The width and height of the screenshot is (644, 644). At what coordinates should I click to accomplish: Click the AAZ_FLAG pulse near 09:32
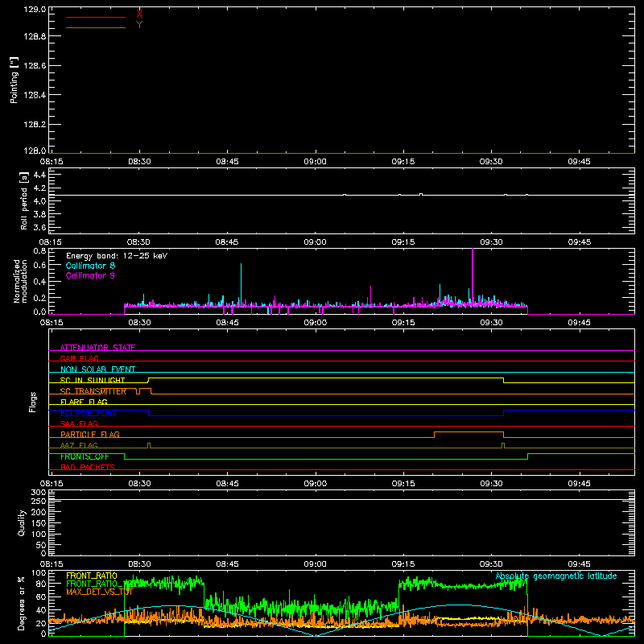(x=503, y=445)
